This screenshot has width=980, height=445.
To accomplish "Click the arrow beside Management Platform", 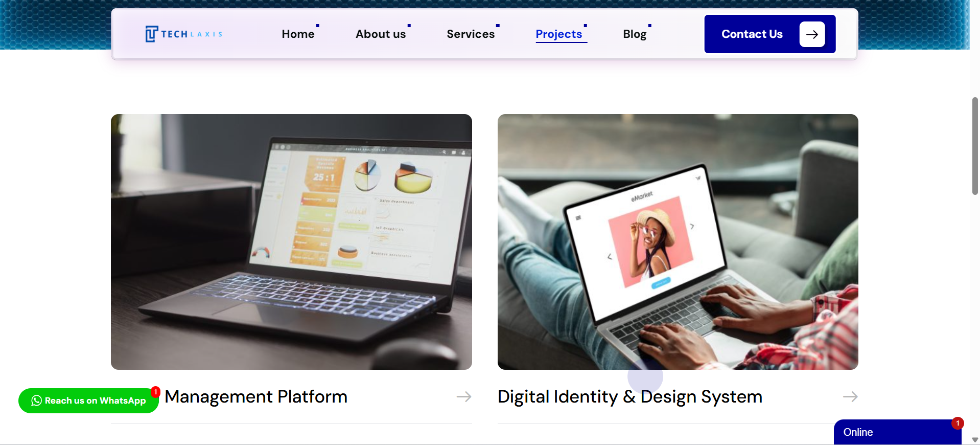I will (x=464, y=396).
